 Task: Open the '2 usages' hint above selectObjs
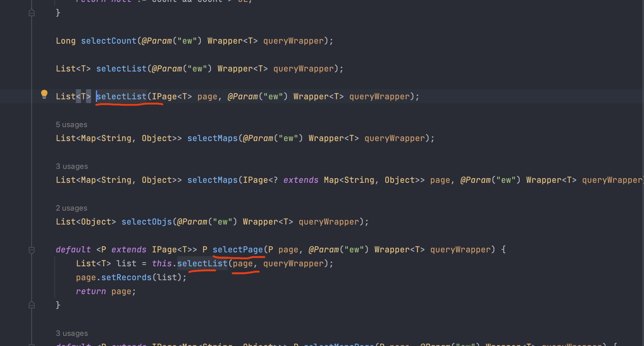[x=71, y=208]
